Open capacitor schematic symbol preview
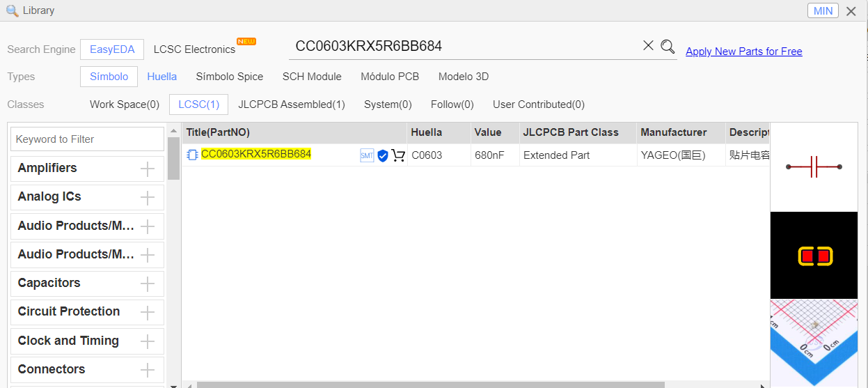868x388 pixels. pyautogui.click(x=813, y=167)
